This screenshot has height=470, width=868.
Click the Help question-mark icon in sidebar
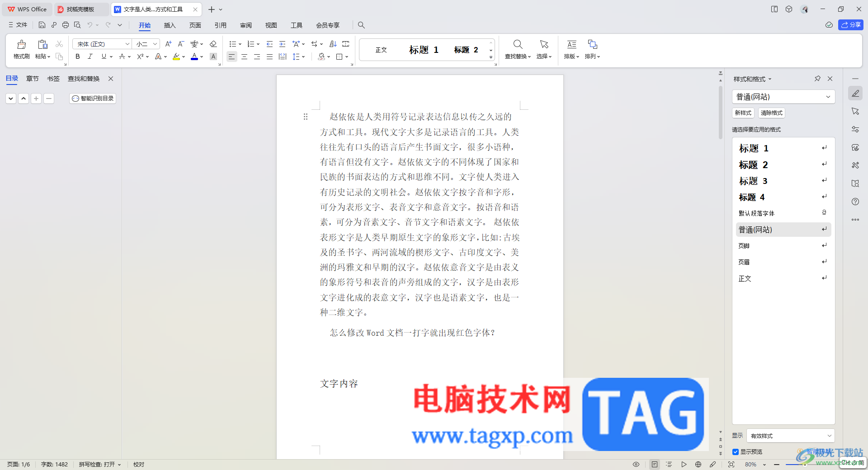click(x=855, y=202)
